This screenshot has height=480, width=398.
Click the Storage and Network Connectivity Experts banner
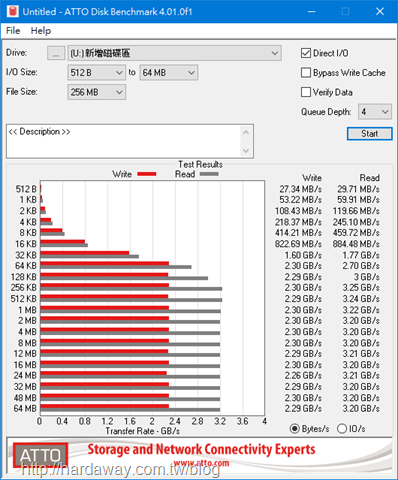click(x=201, y=449)
